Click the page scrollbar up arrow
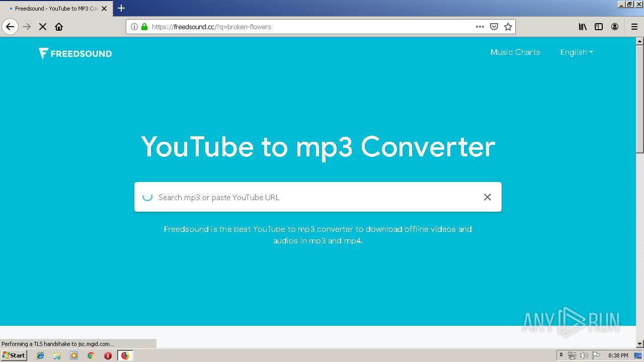Viewport: 644px width, 362px height. [640, 41]
